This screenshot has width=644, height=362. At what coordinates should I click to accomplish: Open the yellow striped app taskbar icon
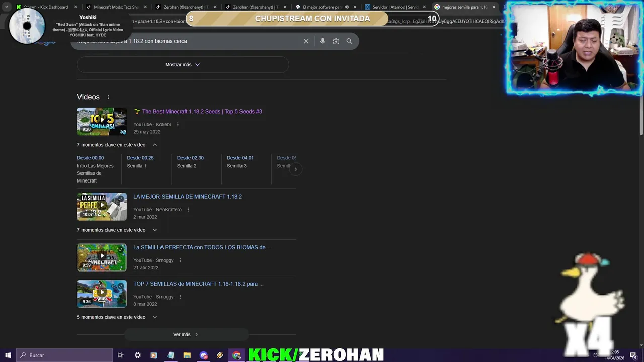click(220, 355)
